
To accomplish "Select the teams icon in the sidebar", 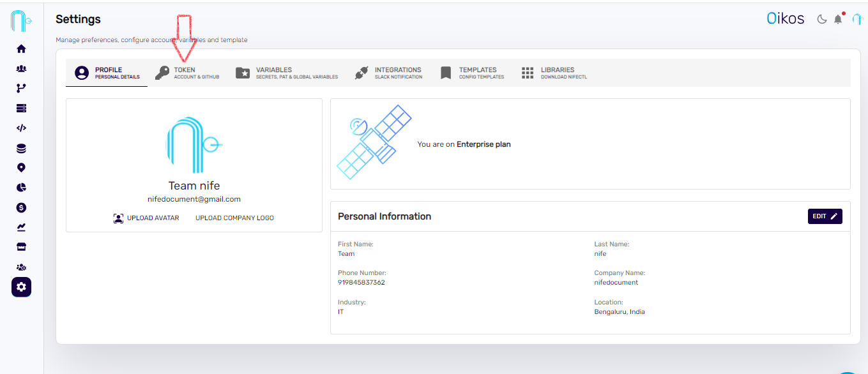I will [21, 68].
